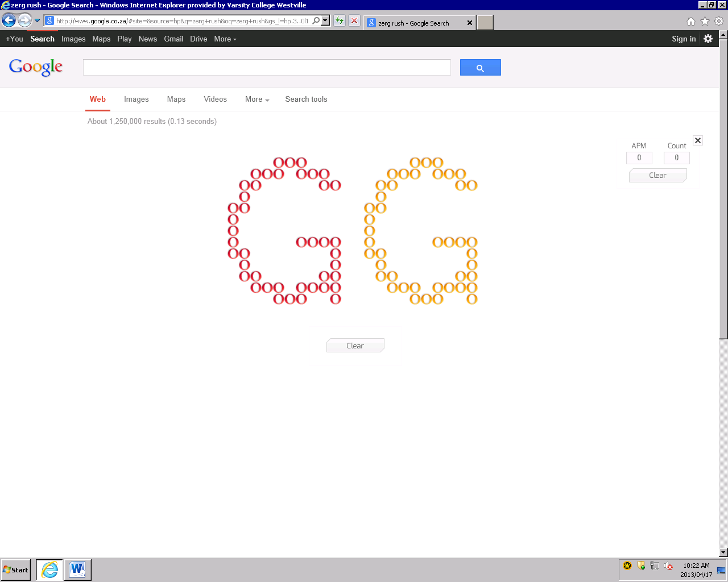Close the zerg rush score panel
Viewport: 728px width, 582px height.
click(698, 140)
